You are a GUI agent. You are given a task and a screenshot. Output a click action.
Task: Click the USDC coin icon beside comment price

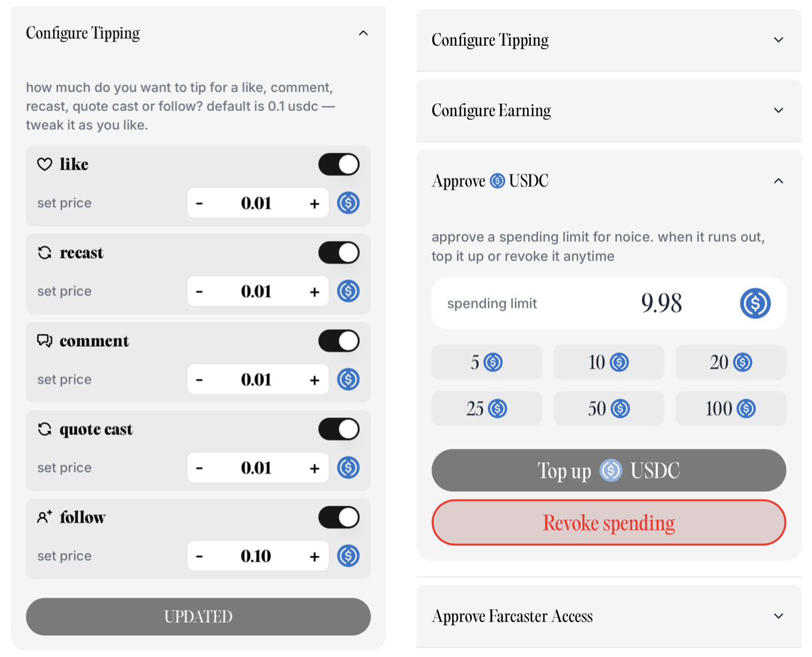(349, 379)
